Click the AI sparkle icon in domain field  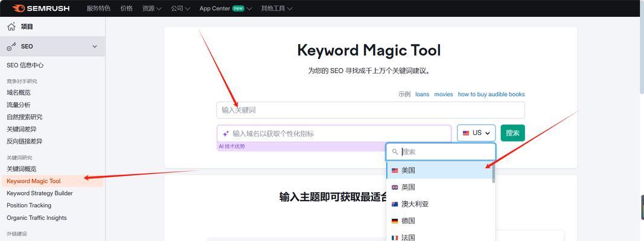click(x=226, y=134)
